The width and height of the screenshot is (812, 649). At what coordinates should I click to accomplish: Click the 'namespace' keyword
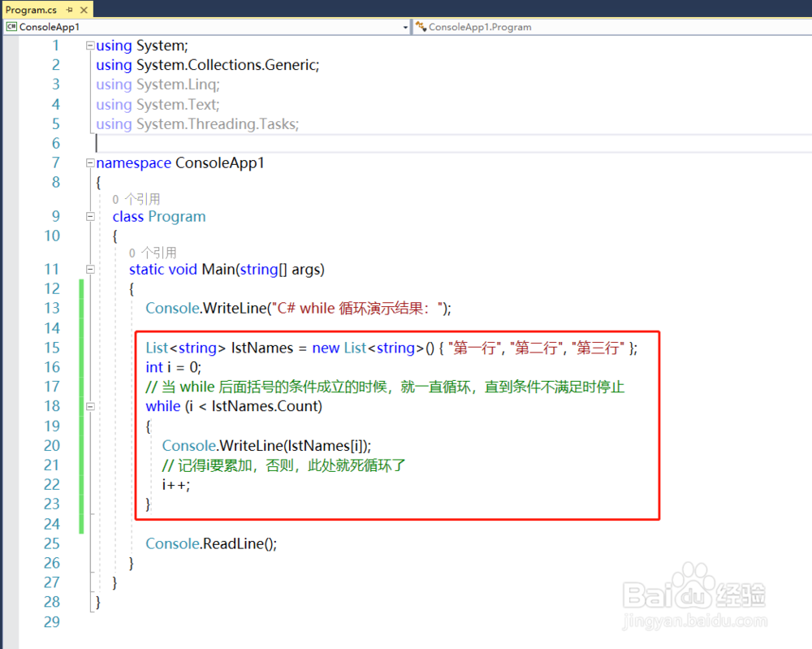[134, 163]
